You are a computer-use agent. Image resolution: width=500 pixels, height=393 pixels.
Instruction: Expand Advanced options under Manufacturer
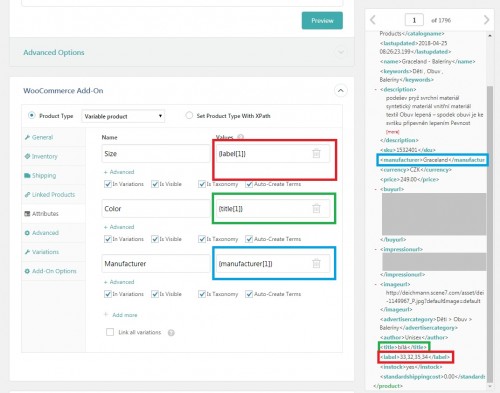[119, 282]
